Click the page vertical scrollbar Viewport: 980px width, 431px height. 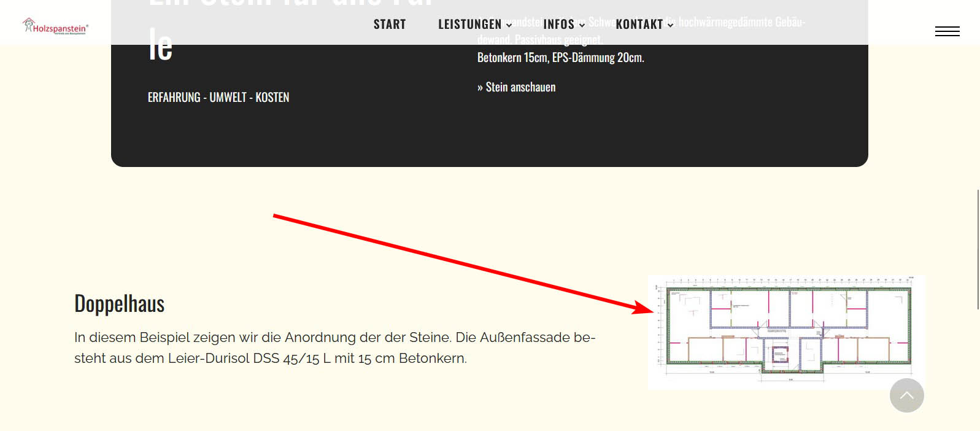[x=978, y=249]
